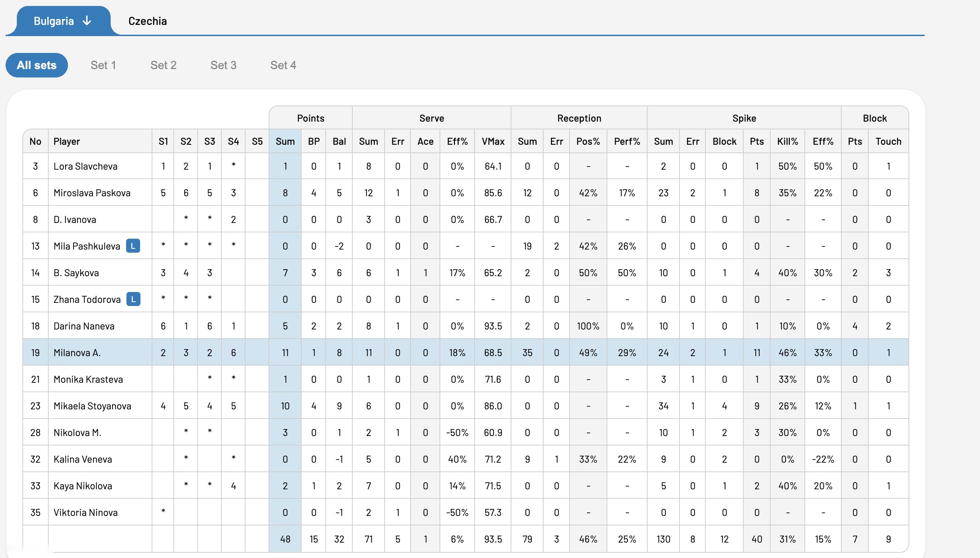Sort by the BP column header
980x558 pixels.
(313, 141)
